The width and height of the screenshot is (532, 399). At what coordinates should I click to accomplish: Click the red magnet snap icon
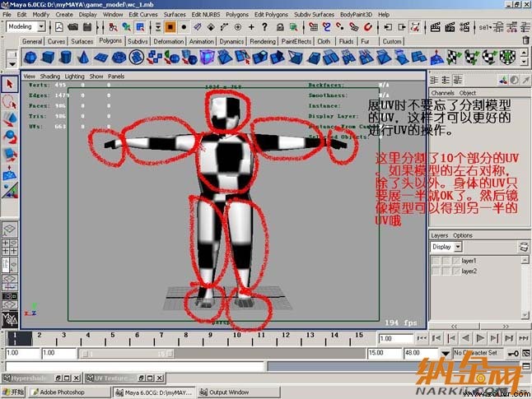point(368,27)
